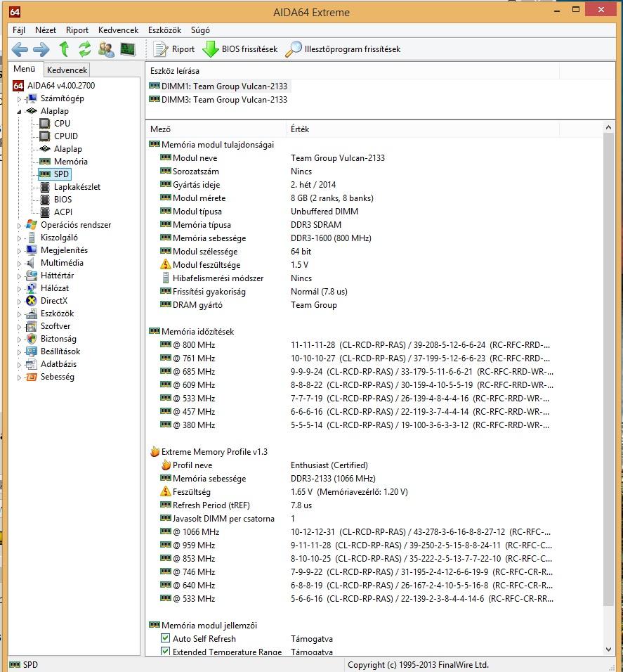
Task: Expand the DirectX node
Action: click(x=19, y=302)
